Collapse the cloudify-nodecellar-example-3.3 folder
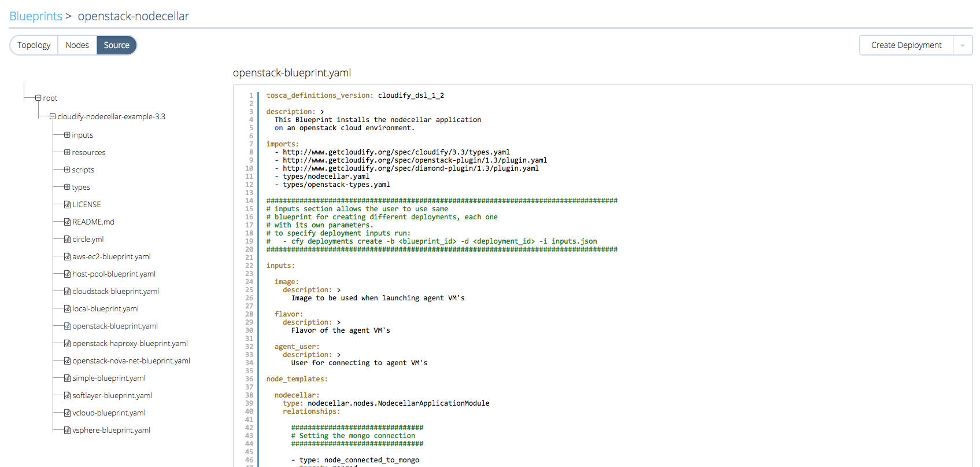This screenshot has height=467, width=980. 53,116
